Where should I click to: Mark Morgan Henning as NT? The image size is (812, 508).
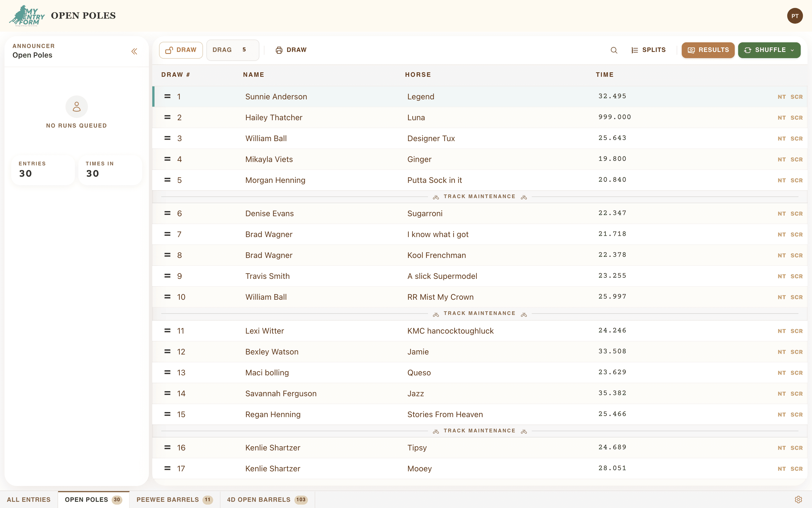coord(782,180)
